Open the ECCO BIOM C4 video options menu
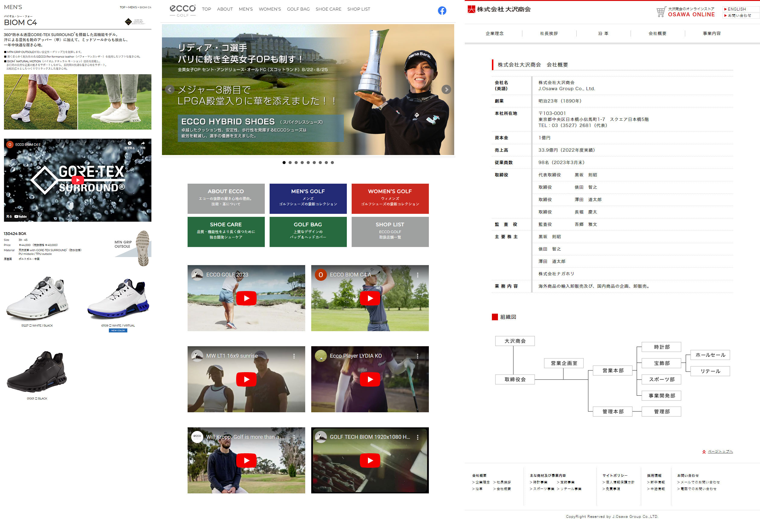Image resolution: width=760 pixels, height=532 pixels. pos(417,275)
